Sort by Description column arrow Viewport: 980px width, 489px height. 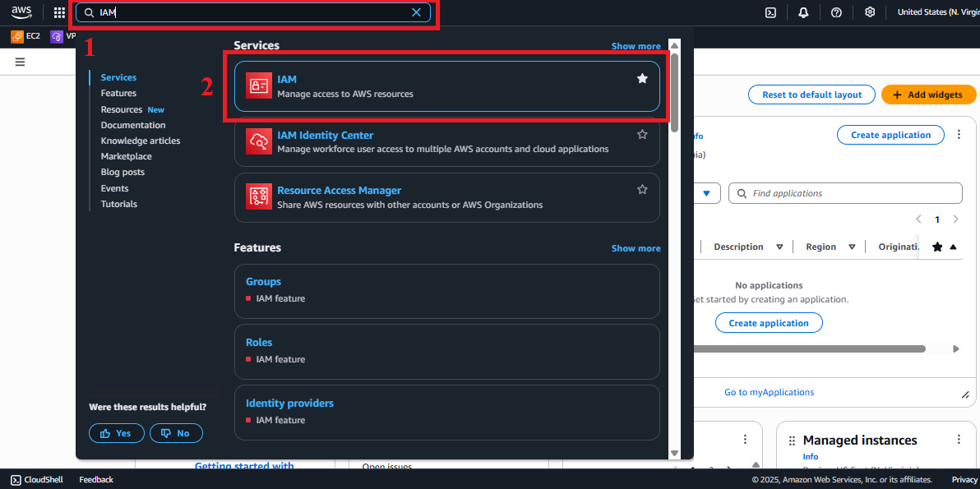tap(779, 247)
